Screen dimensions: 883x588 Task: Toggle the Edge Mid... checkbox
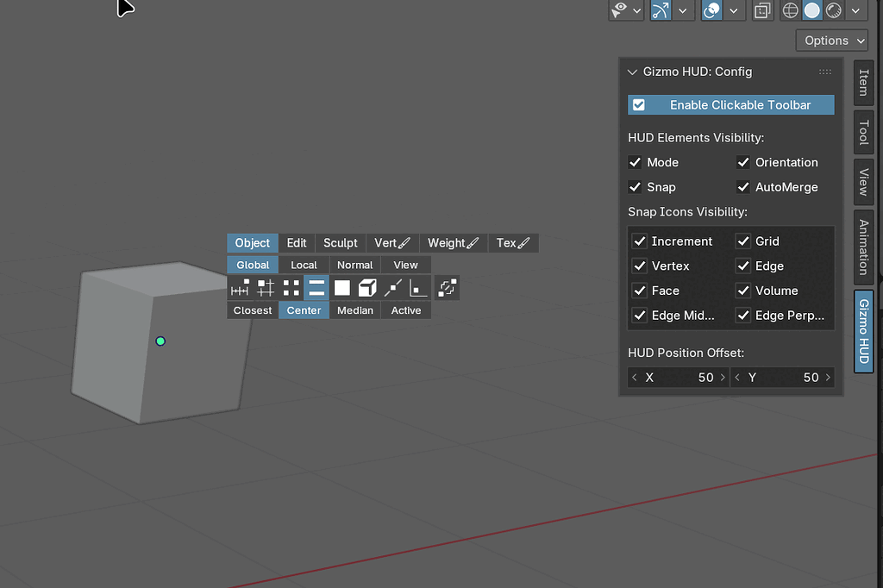point(640,316)
